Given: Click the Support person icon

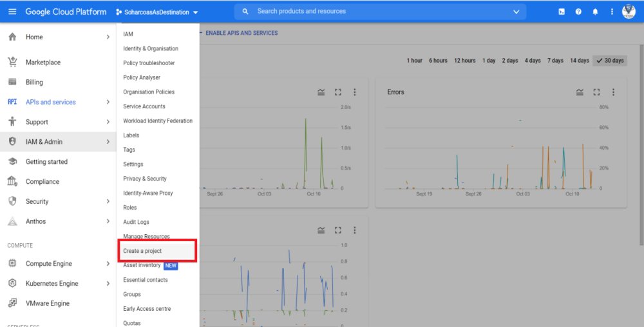Looking at the screenshot, I should point(12,121).
